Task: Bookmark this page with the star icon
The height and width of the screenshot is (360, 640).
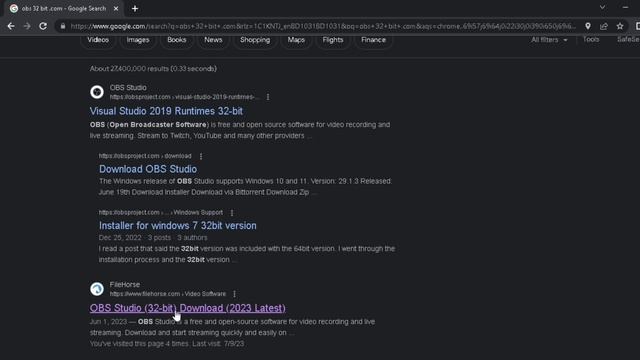Action: tap(620, 26)
